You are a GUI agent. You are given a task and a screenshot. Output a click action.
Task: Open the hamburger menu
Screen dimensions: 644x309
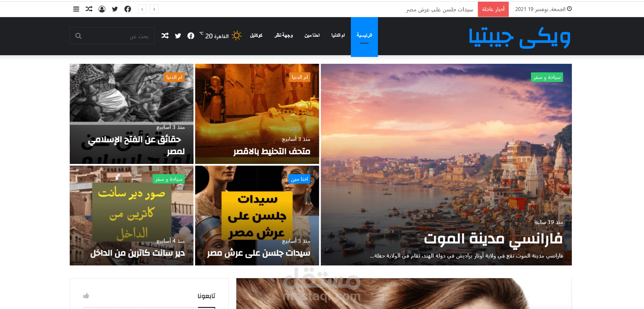pyautogui.click(x=76, y=9)
